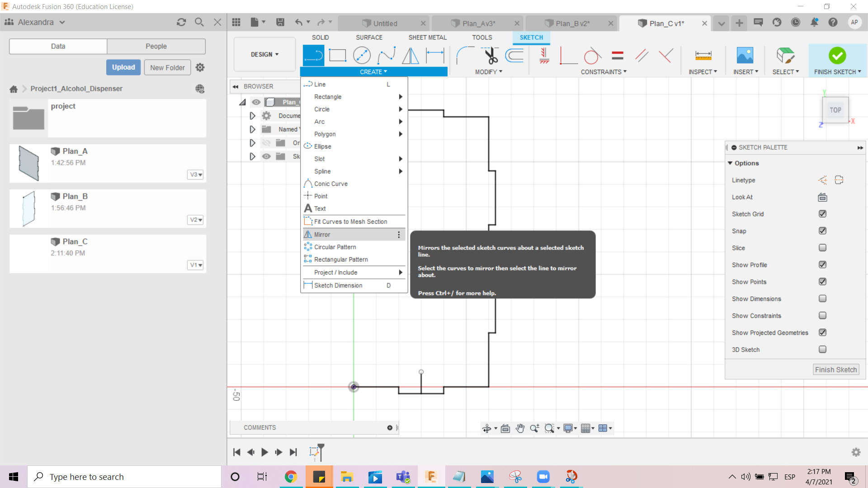
Task: Collapse the Options section in Sketch Palette
Action: click(730, 163)
